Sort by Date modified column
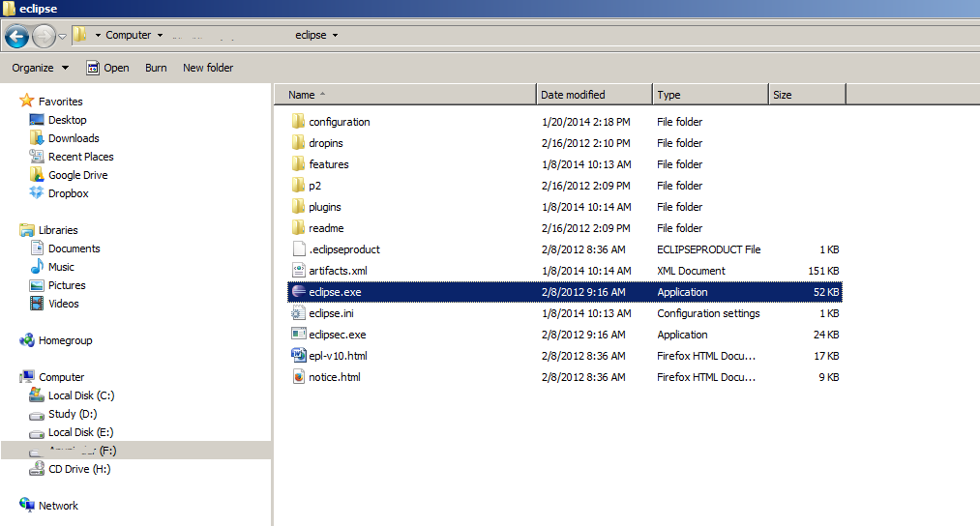The image size is (980, 526). [594, 95]
